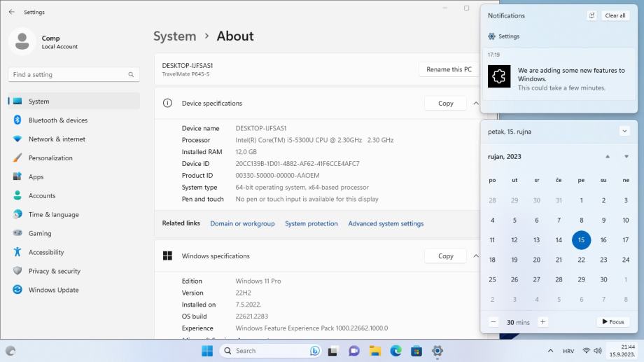Collapse the Device specifications section
The image size is (644, 362).
click(x=476, y=104)
